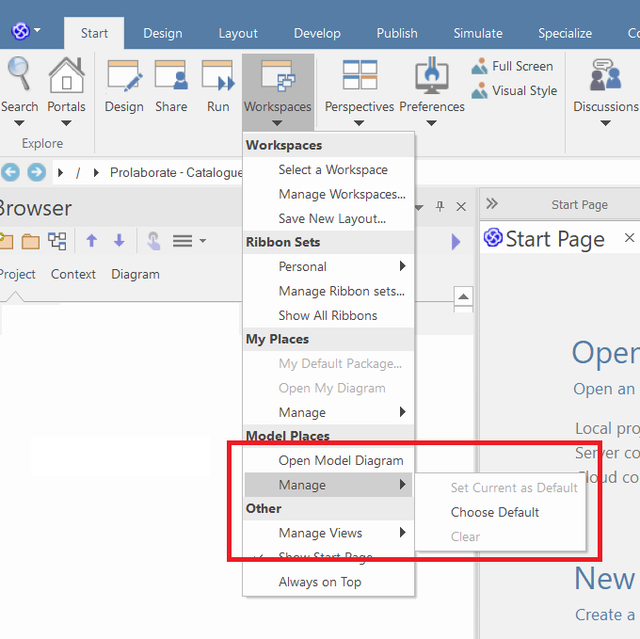Viewport: 640px width, 639px height.
Task: Expand the Perspectives dropdown arrow
Action: click(359, 123)
